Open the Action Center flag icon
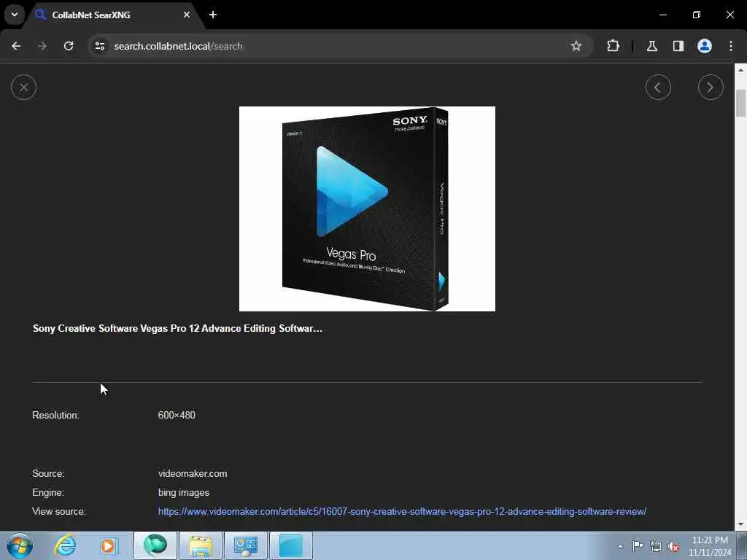The width and height of the screenshot is (747, 560). (x=638, y=546)
